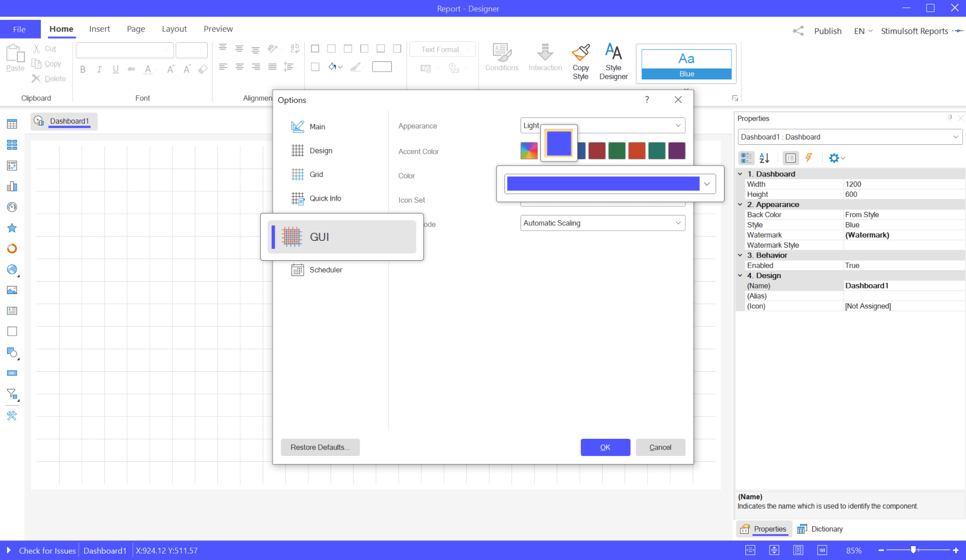Screen dimensions: 966x560
Task: Click the globe map icon in toolbox
Action: (x=12, y=269)
